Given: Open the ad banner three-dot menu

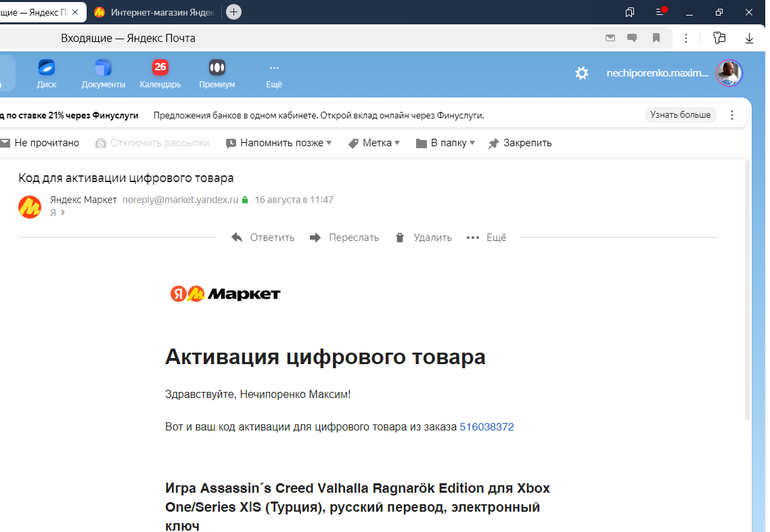Looking at the screenshot, I should point(731,115).
